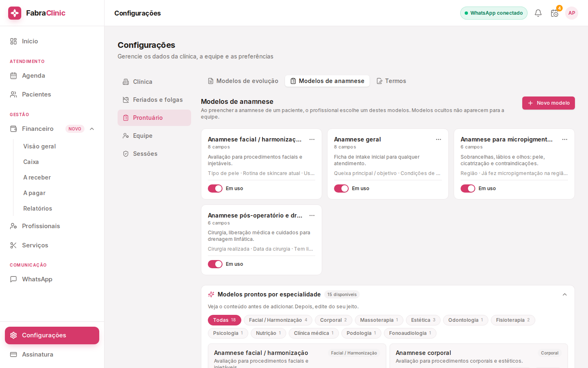Toggle Em uso for Anamnese para micropigmentação

pyautogui.click(x=468, y=188)
